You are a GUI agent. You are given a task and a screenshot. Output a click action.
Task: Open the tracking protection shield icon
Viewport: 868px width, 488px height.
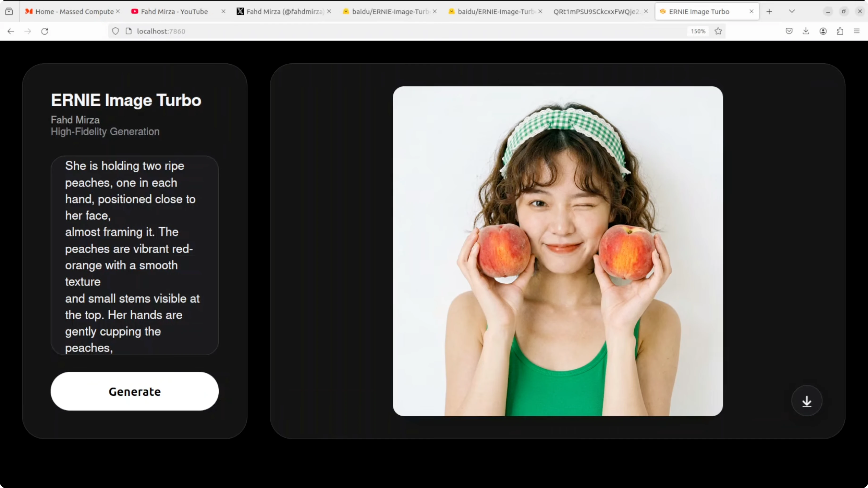116,31
